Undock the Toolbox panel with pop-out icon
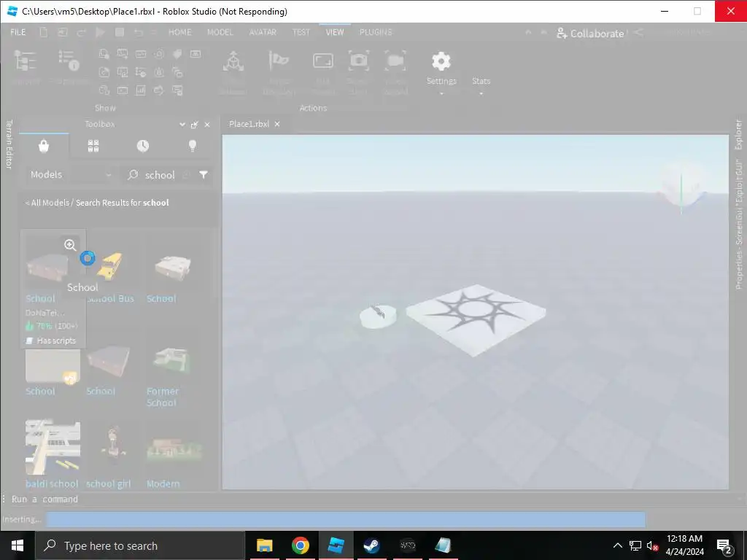 194,124
